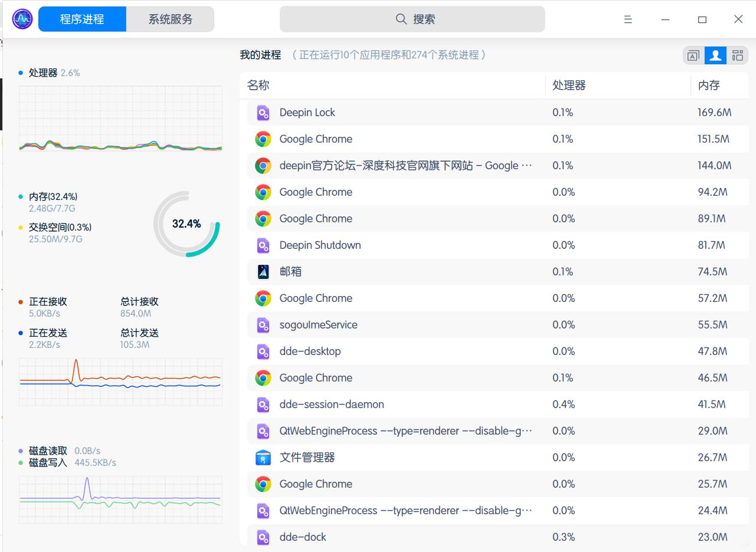The width and height of the screenshot is (756, 552).
Task: Click the Chrome icon of deepin官方论坛 row
Action: click(263, 166)
